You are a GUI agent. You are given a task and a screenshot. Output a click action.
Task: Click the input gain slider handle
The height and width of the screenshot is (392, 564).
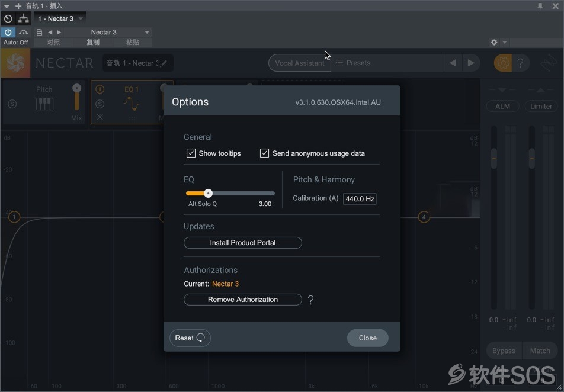494,158
